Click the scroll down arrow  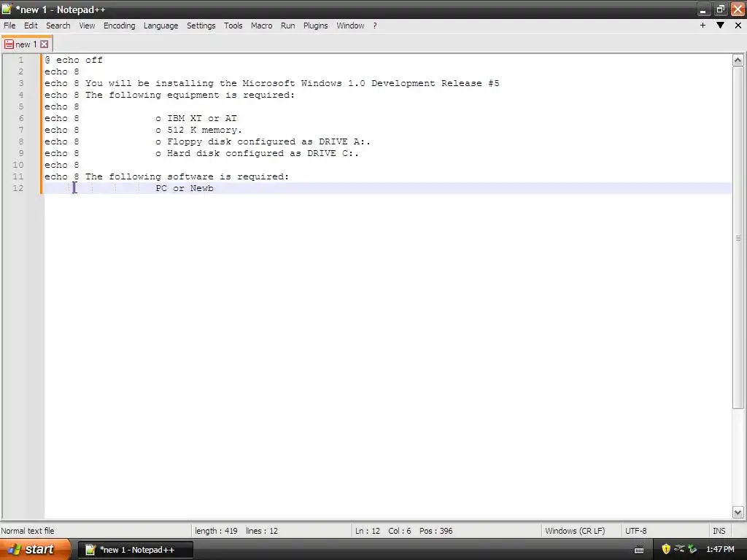[738, 513]
